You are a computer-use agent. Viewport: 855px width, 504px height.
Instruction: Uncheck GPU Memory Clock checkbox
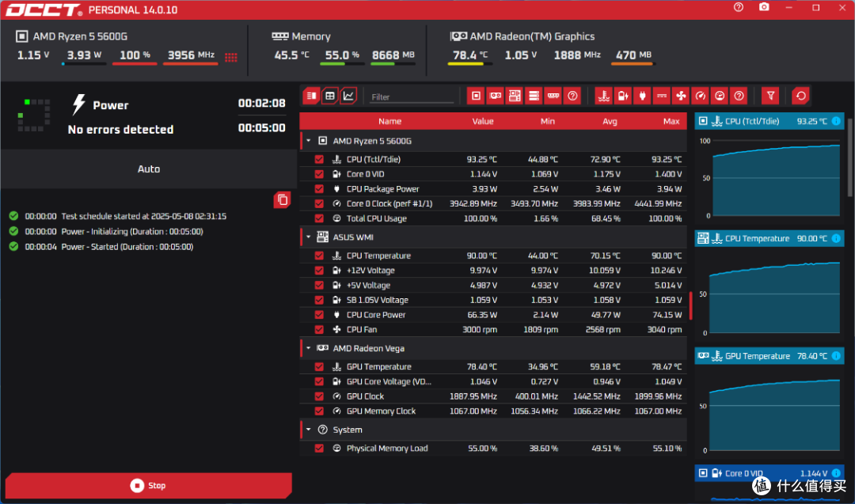(319, 411)
